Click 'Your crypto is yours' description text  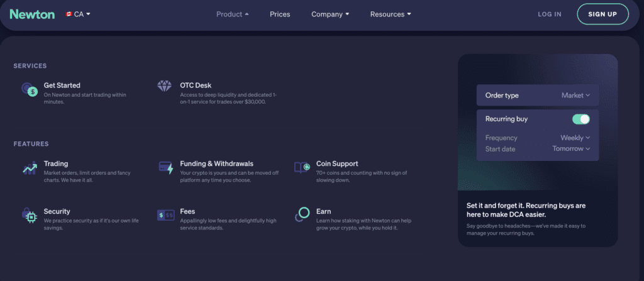(x=229, y=176)
